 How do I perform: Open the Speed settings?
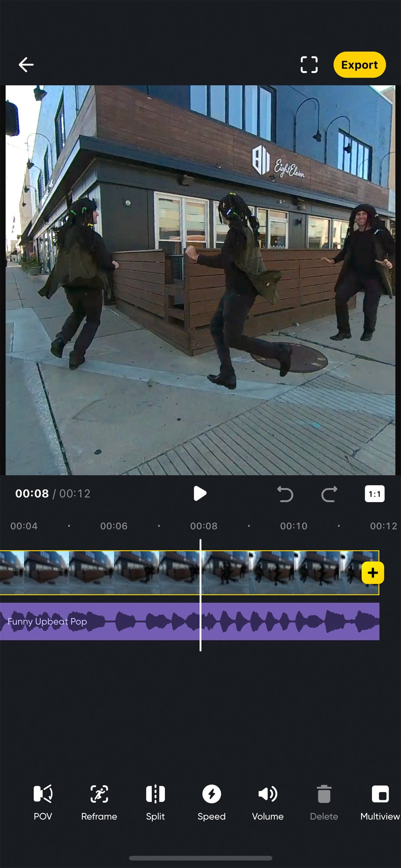coord(211,802)
